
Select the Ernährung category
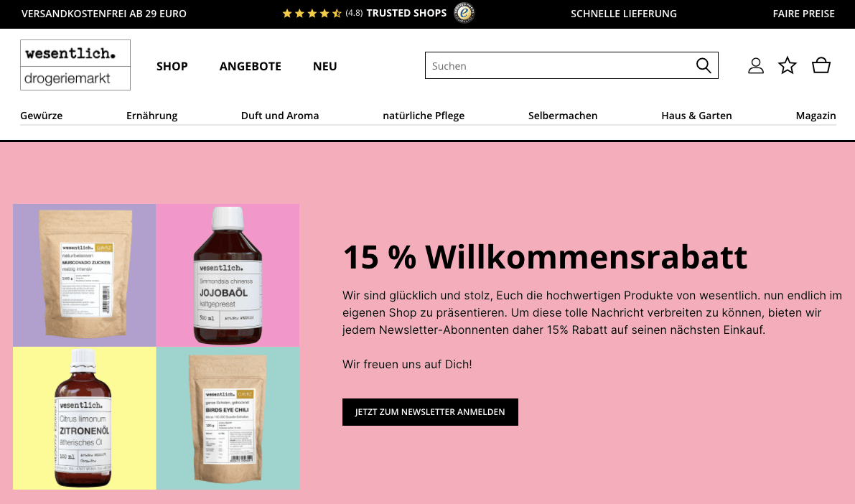(x=151, y=116)
